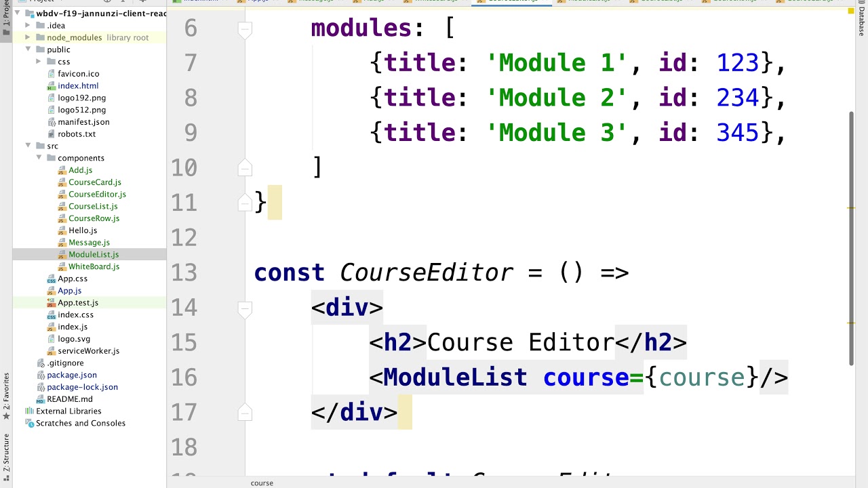Image resolution: width=868 pixels, height=488 pixels.
Task: Open Hello.js in project tree
Action: tap(83, 230)
